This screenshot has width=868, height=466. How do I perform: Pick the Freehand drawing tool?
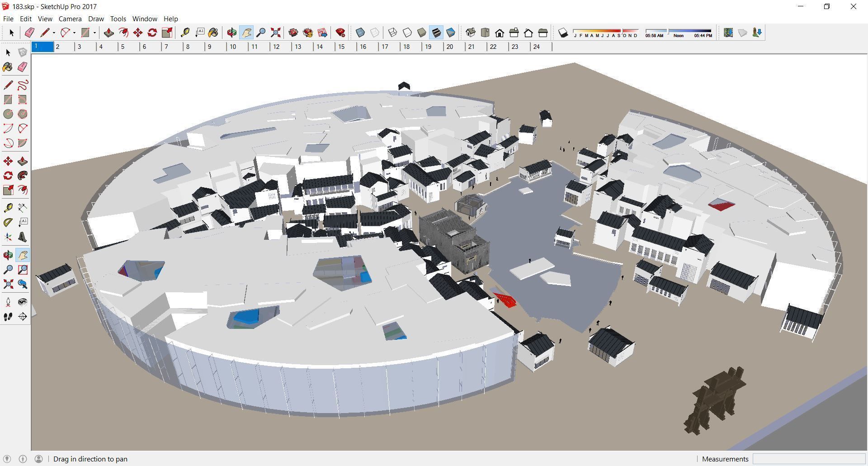click(23, 85)
